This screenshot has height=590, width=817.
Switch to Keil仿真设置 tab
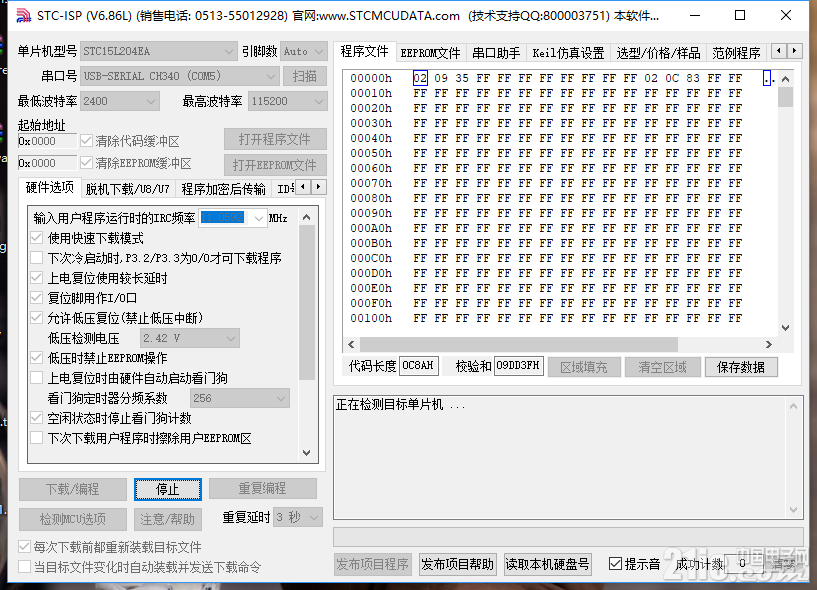pyautogui.click(x=568, y=53)
